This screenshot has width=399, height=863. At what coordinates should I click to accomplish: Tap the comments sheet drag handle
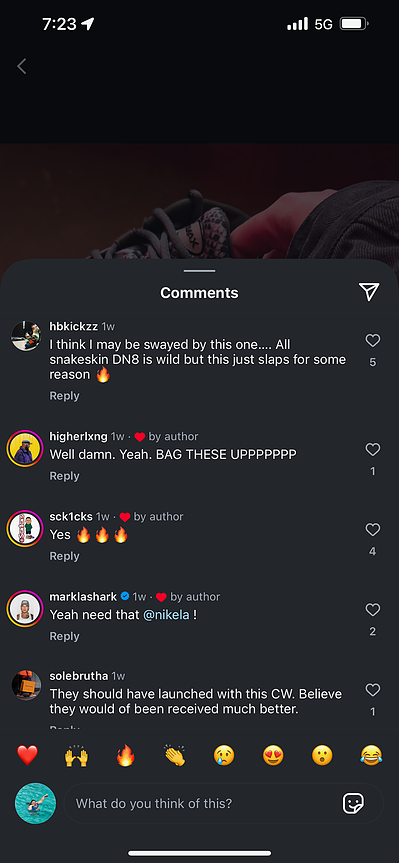point(199,271)
